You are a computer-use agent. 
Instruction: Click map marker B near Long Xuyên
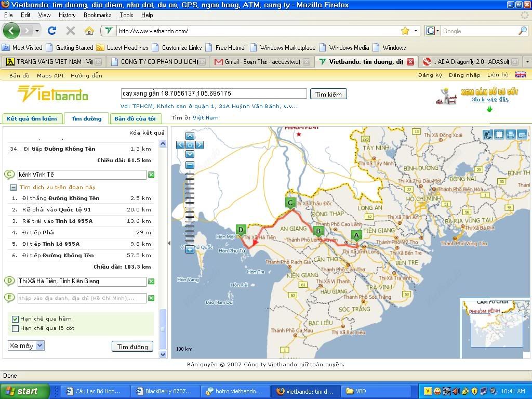(x=318, y=231)
